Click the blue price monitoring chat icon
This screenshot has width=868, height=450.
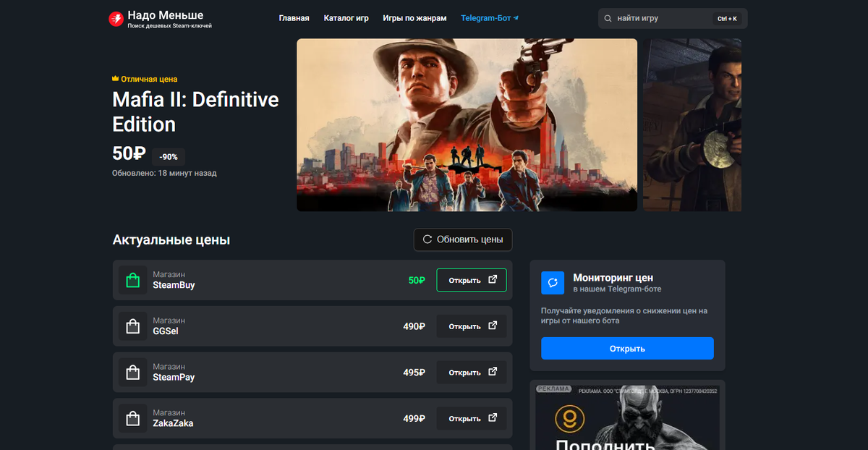pos(553,283)
